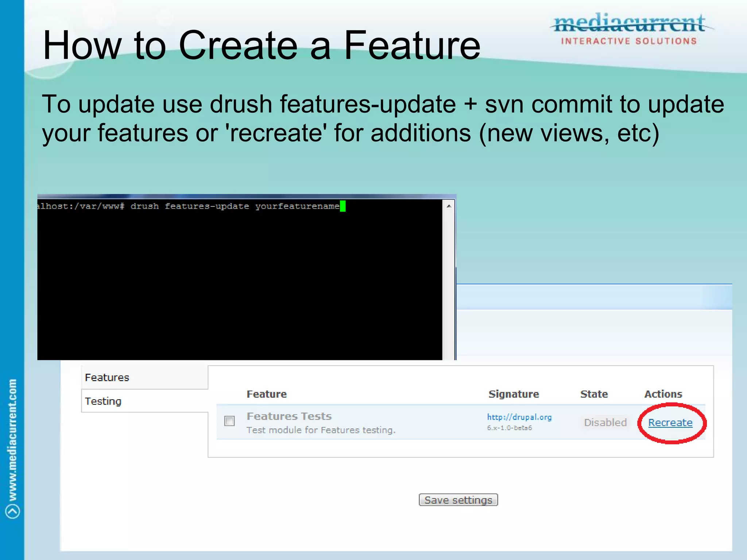The image size is (747, 560).
Task: Click 'Test module for Features testing.' description
Action: click(321, 430)
